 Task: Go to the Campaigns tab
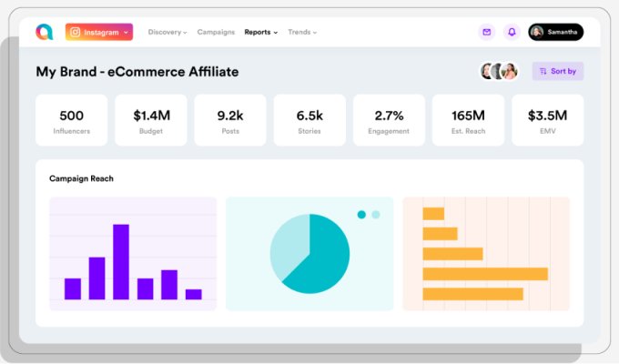coord(216,32)
